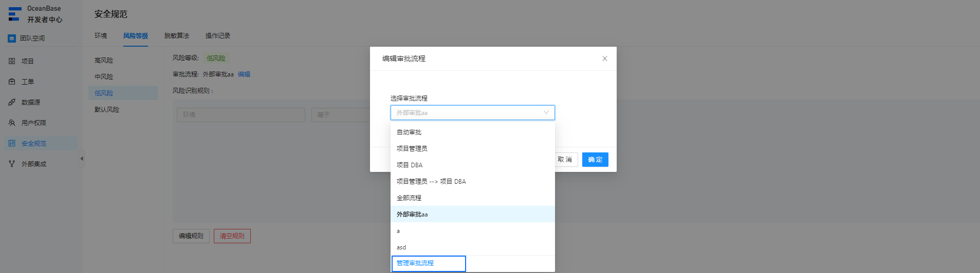Switch to the 脱敏算法 tab
The width and height of the screenshot is (980, 273).
177,36
